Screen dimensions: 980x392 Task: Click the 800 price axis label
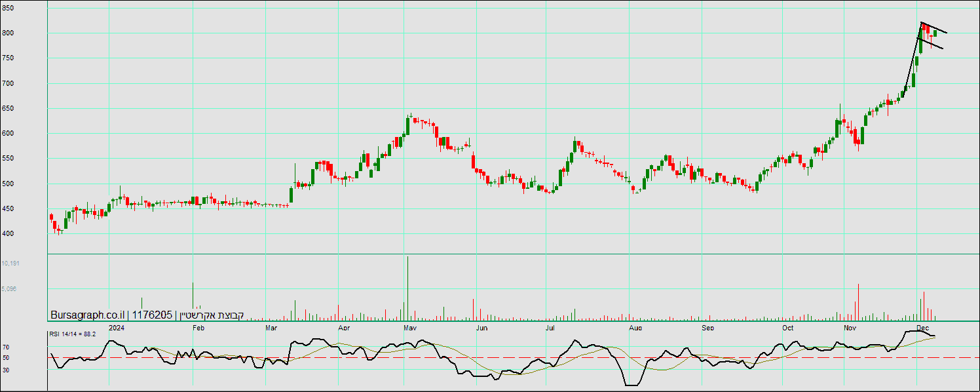click(7, 33)
